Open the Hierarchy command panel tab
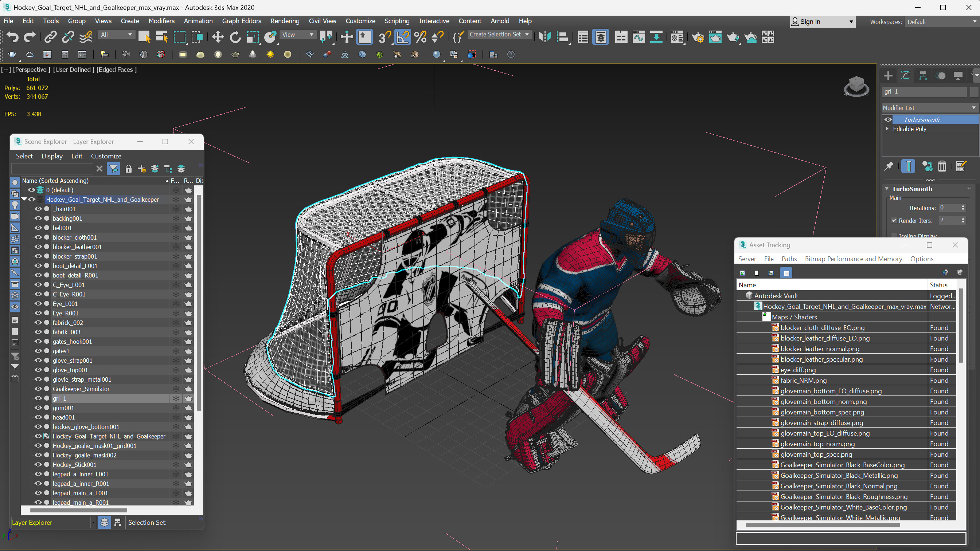 tap(923, 76)
